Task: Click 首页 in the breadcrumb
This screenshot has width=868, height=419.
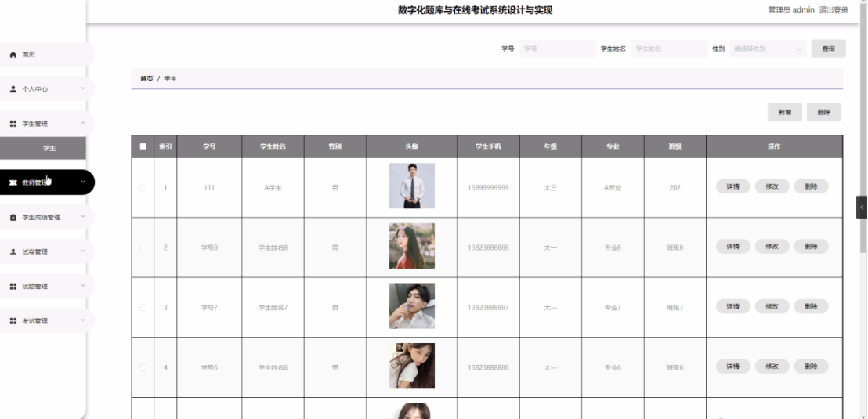Action: (x=146, y=79)
